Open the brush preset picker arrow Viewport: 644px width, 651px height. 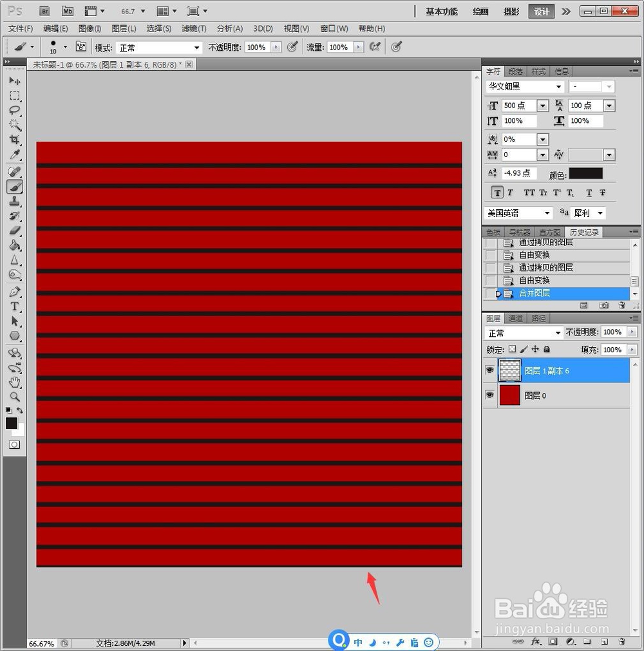[65, 47]
